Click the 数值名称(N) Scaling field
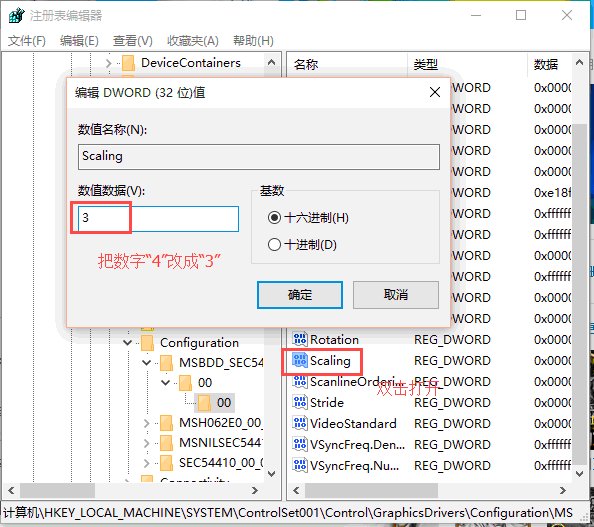The height and width of the screenshot is (527, 594). [x=259, y=156]
